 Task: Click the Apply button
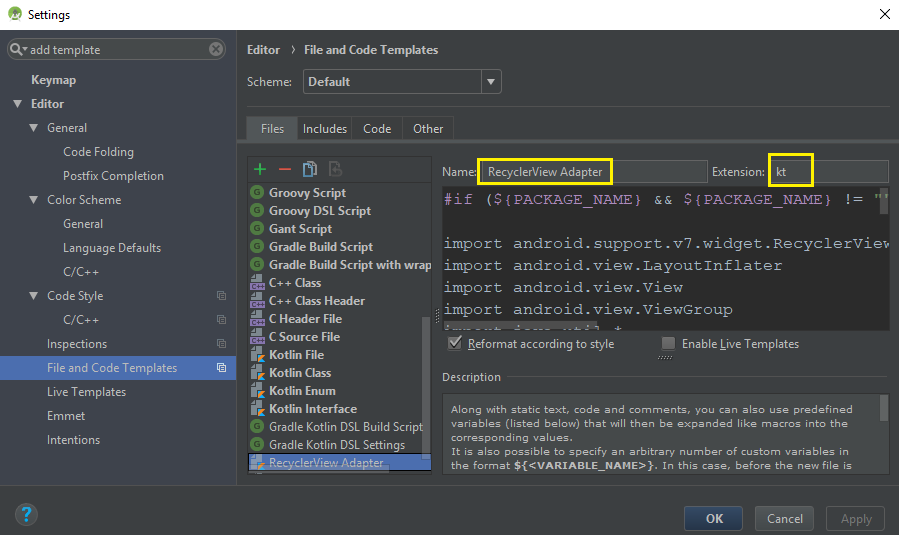coord(855,518)
